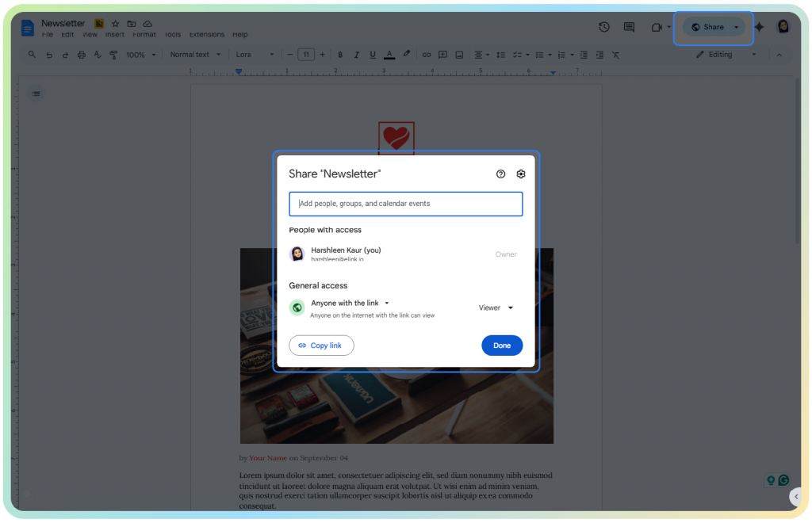Image resolution: width=812 pixels, height=523 pixels.
Task: Click the Grammarly icon at bottom right
Action: pos(784,480)
